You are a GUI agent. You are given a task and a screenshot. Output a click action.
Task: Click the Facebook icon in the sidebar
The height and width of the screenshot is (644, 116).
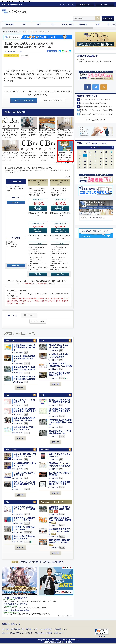[x=87, y=87]
